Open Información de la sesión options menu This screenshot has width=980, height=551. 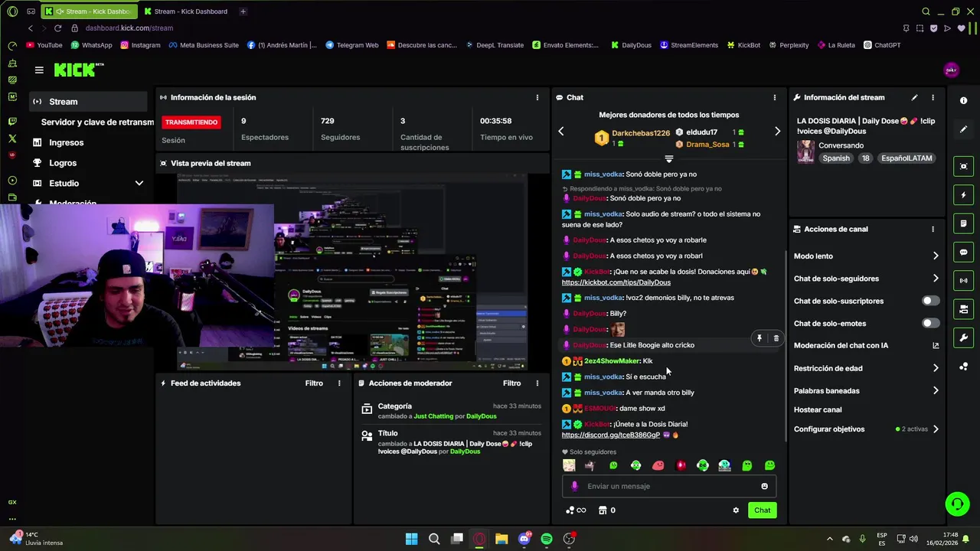[x=537, y=97]
